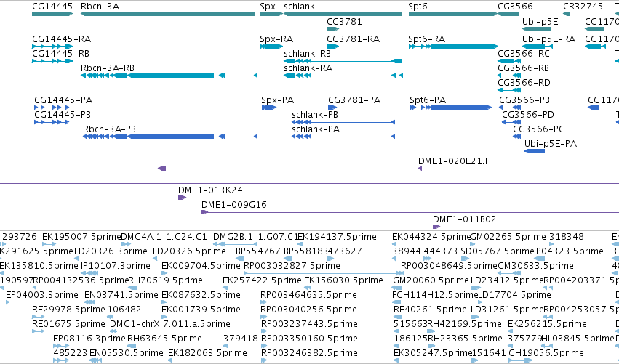Select EST GH19056.5prime label
619x364 pixels.
[x=546, y=354]
